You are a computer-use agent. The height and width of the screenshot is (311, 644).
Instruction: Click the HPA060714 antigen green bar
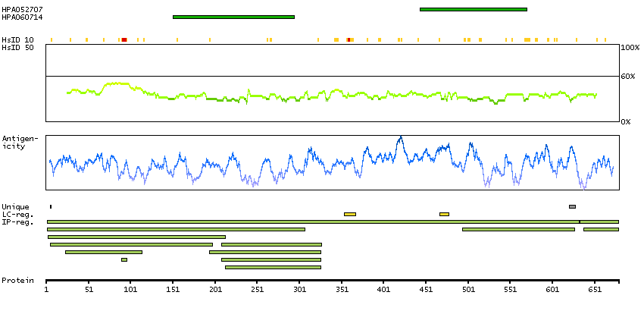tap(233, 17)
